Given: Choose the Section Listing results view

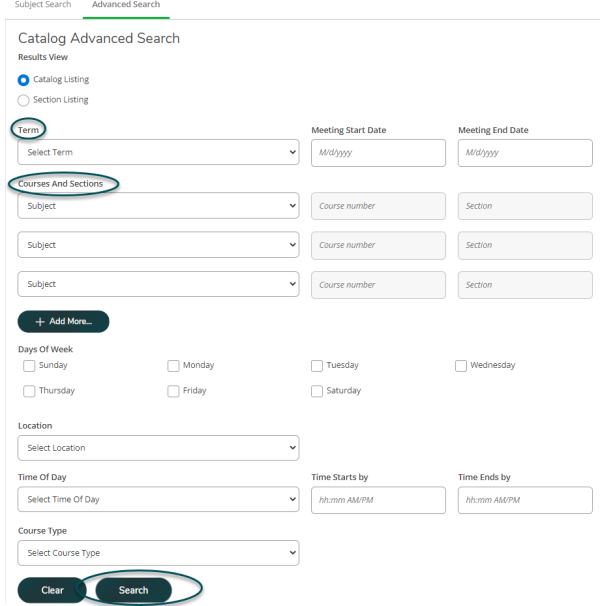Looking at the screenshot, I should pyautogui.click(x=24, y=100).
